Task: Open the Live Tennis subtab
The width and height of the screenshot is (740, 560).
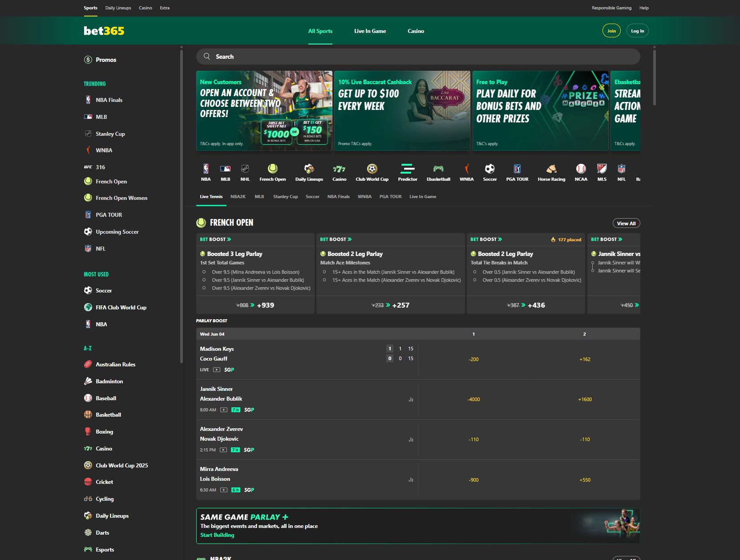Action: pyautogui.click(x=211, y=196)
